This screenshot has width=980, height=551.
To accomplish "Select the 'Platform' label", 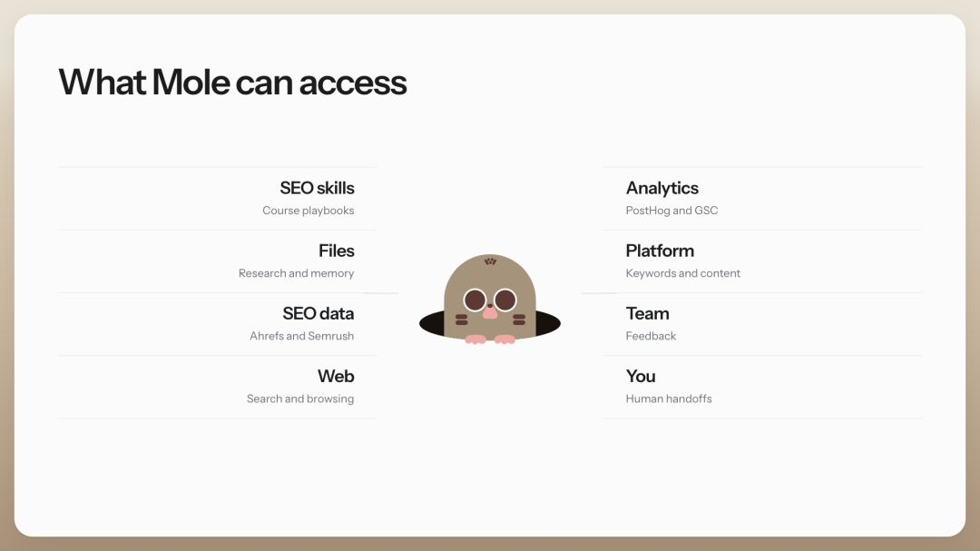I will [x=660, y=251].
